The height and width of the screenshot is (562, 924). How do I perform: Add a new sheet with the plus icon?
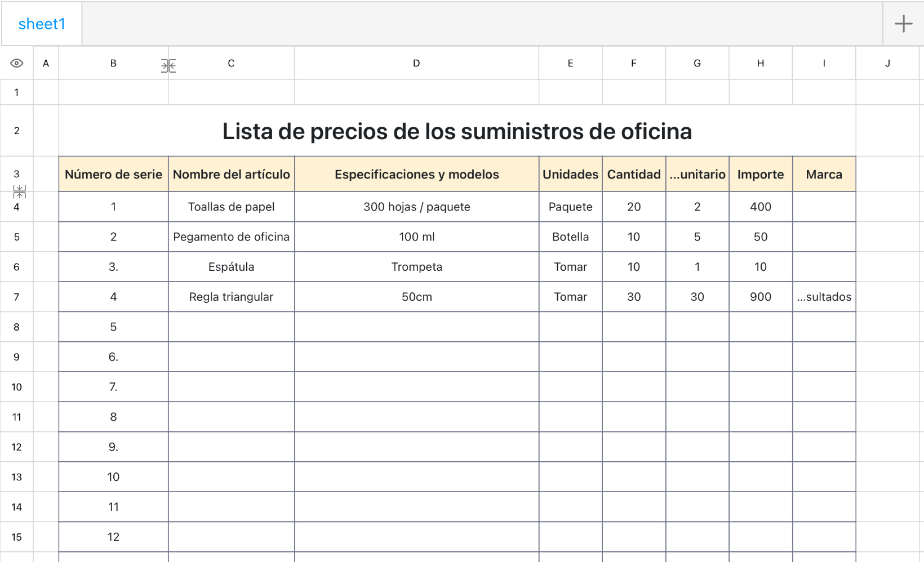[903, 24]
